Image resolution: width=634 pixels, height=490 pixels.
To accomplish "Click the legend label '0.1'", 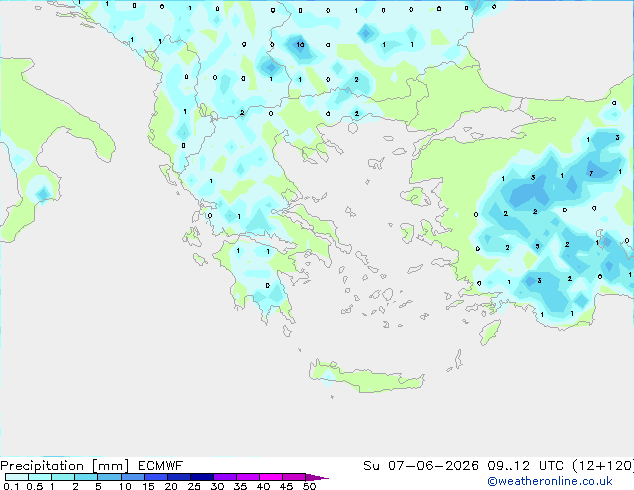I will pyautogui.click(x=11, y=486).
